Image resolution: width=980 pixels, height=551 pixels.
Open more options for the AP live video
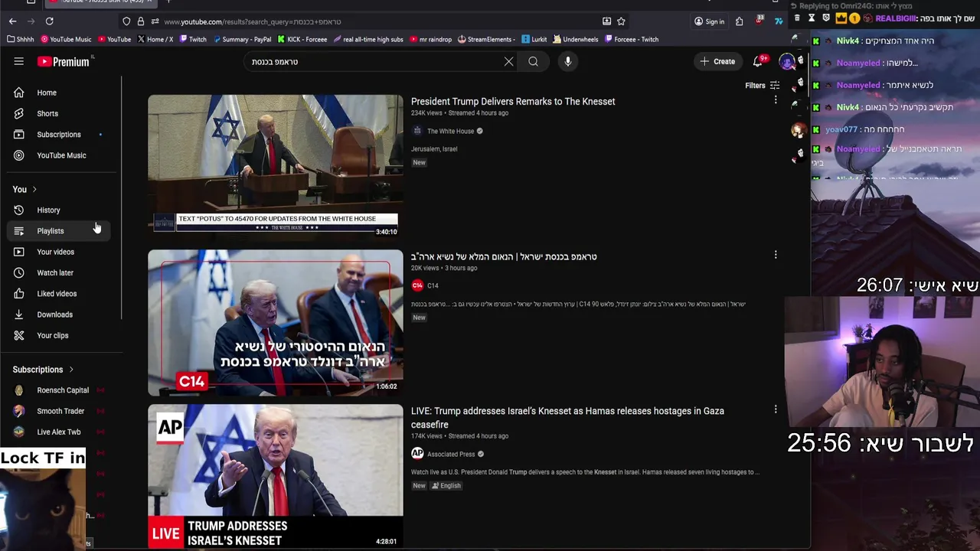[776, 409]
